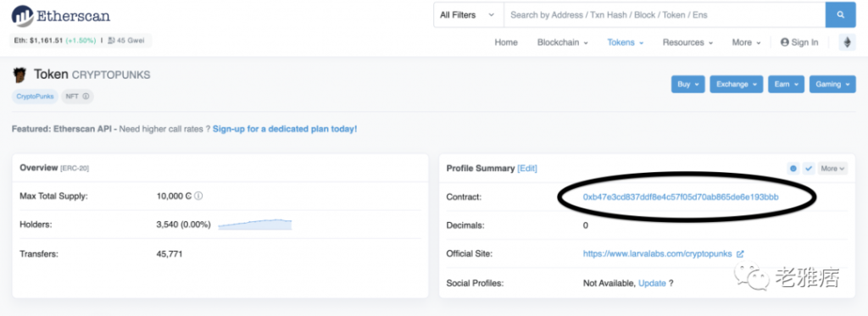Screen dimensions: 868x316
Task: Open the More dropdown in Profile Summary
Action: click(x=832, y=169)
